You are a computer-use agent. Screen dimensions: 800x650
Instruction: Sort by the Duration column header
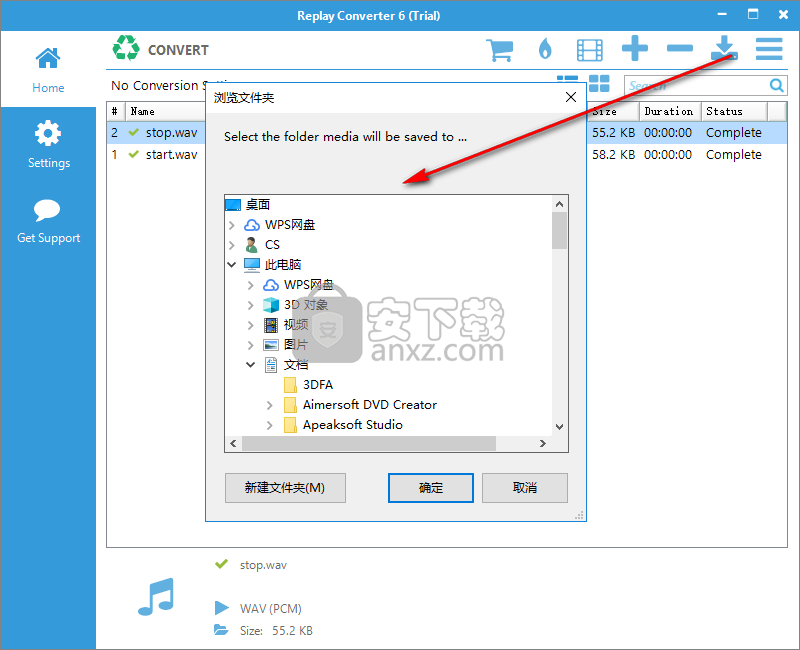(x=669, y=111)
